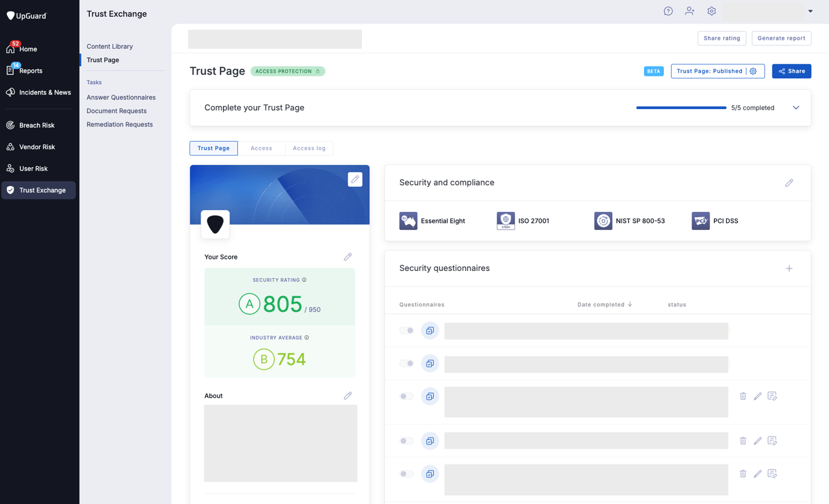This screenshot has width=829, height=504.
Task: Toggle visibility of the first questionnaire
Action: click(406, 330)
